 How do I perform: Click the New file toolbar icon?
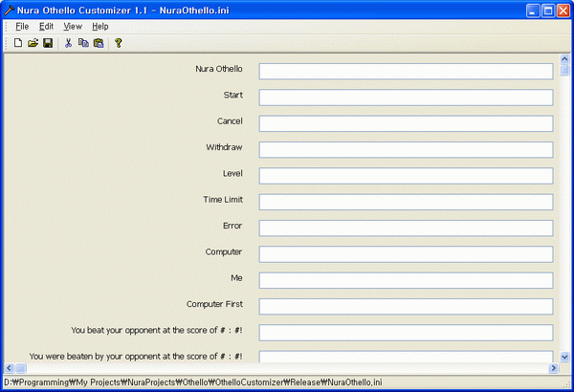click(x=18, y=43)
